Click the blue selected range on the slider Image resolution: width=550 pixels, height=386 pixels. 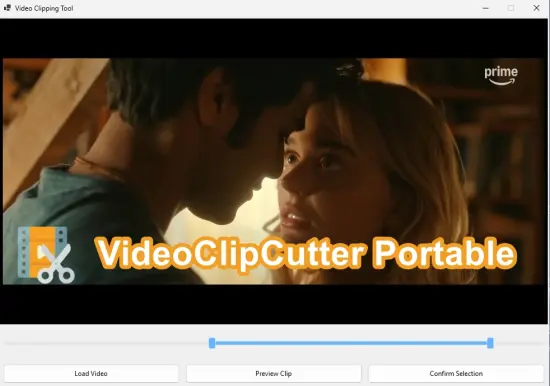click(x=351, y=343)
